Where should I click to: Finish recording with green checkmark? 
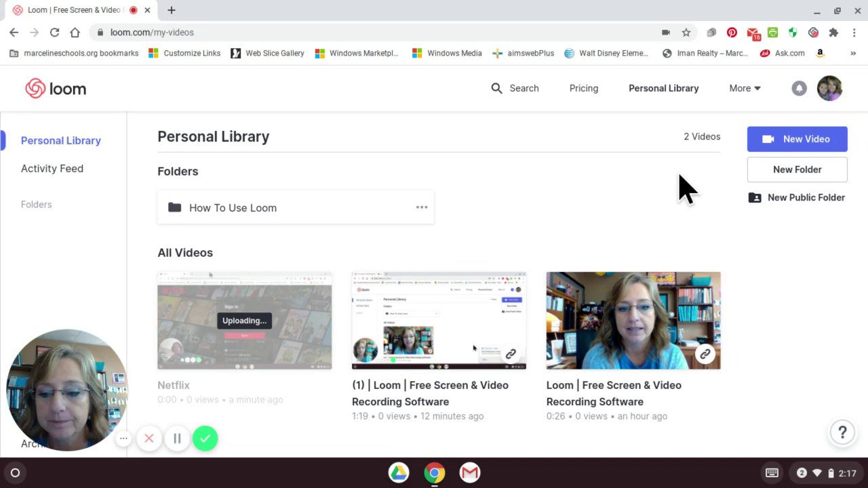click(205, 439)
